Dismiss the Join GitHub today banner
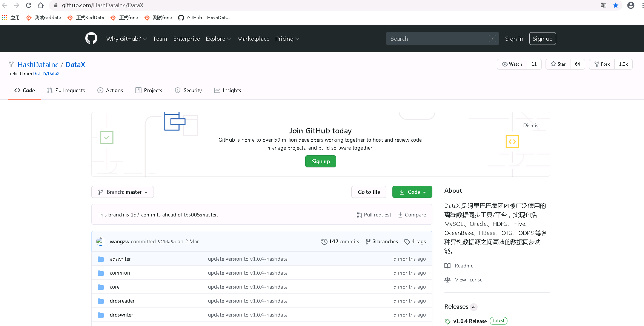644x326 pixels. (x=532, y=125)
